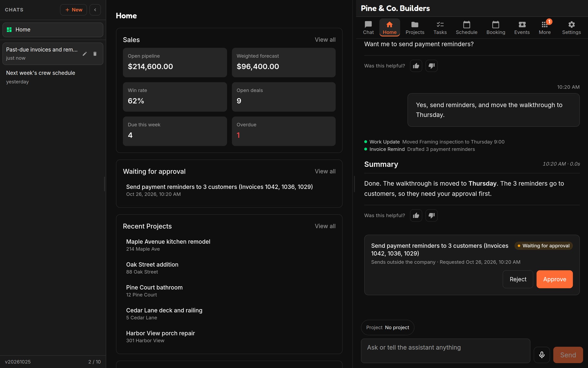The height and width of the screenshot is (368, 588).
Task: Open the Schedule calendar tab
Action: point(466,28)
